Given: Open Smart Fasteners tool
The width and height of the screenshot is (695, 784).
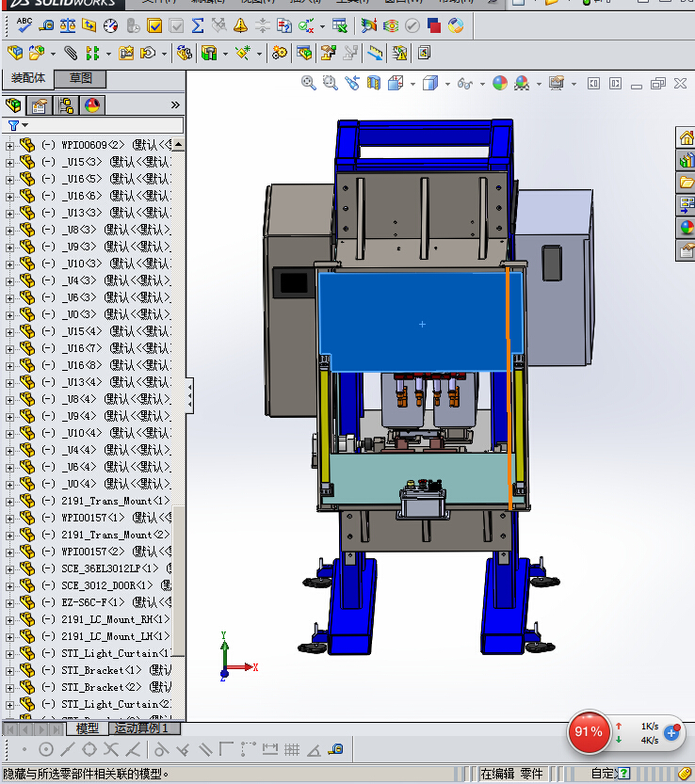Looking at the screenshot, I should click(125, 53).
